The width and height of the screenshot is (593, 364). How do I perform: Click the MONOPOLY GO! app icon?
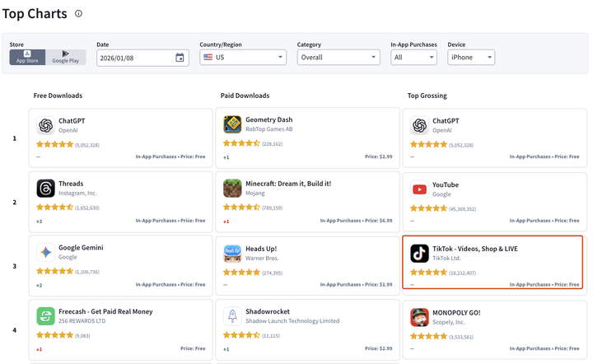point(419,317)
